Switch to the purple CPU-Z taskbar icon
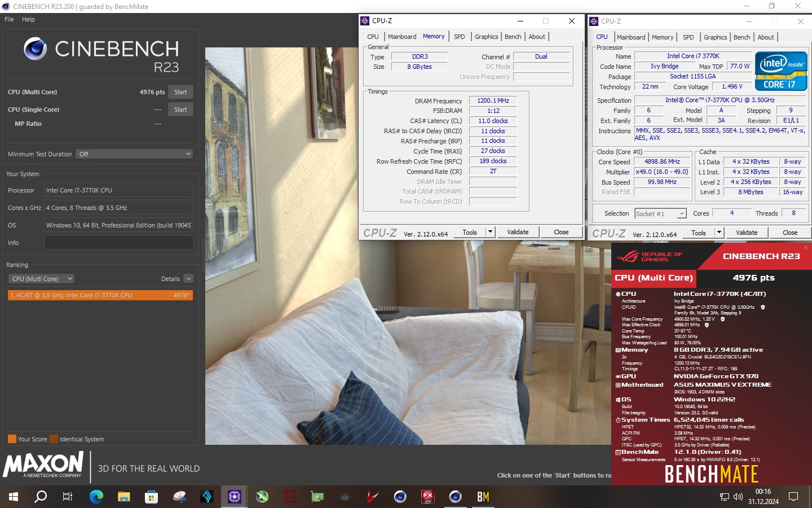Viewport: 812px width, 508px height. click(235, 497)
